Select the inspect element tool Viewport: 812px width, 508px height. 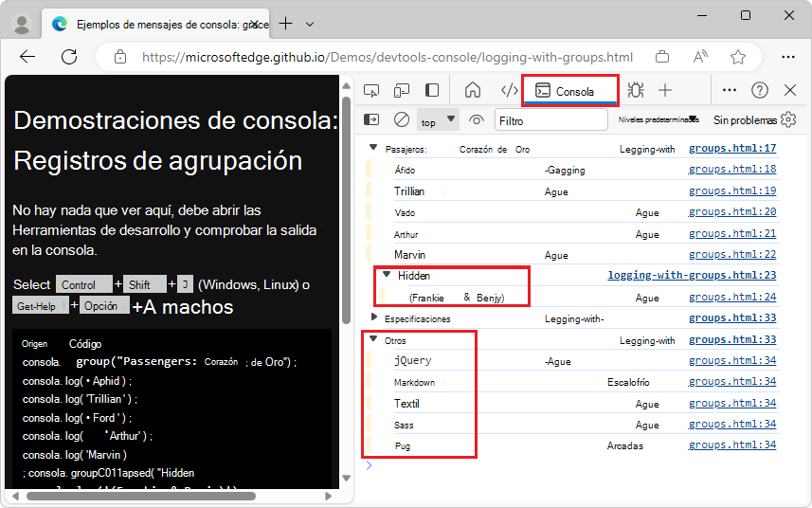pyautogui.click(x=371, y=91)
